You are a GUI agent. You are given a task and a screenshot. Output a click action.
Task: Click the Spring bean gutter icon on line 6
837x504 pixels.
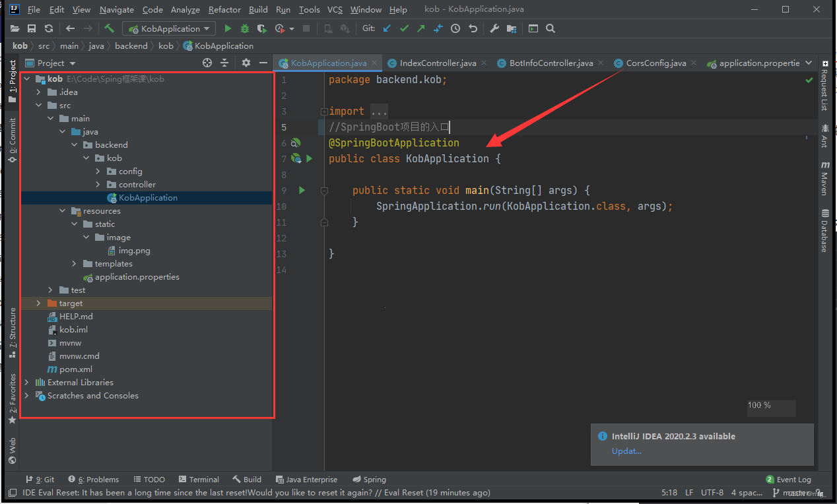pos(296,142)
